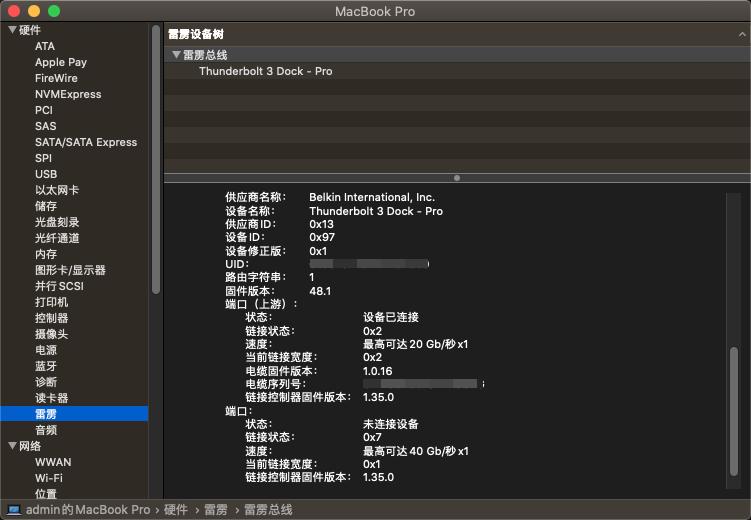
Task: Select 控制器 in the sidebar
Action: 51,318
